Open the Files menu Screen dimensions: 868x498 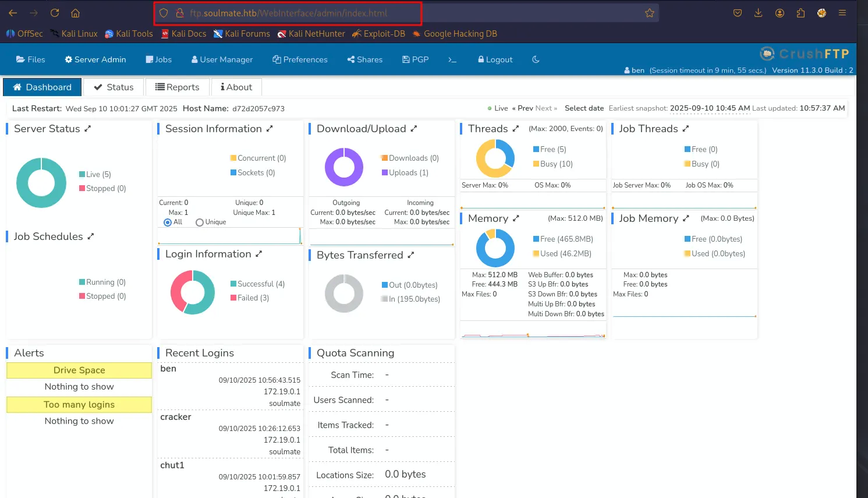(x=31, y=59)
